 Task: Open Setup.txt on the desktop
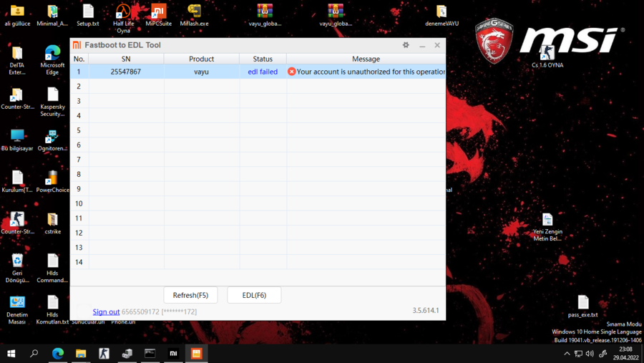tap(88, 15)
